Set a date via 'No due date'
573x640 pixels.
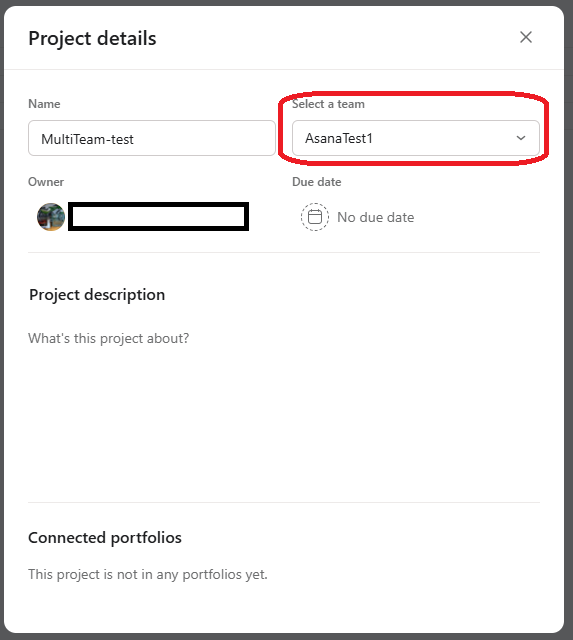[375, 217]
